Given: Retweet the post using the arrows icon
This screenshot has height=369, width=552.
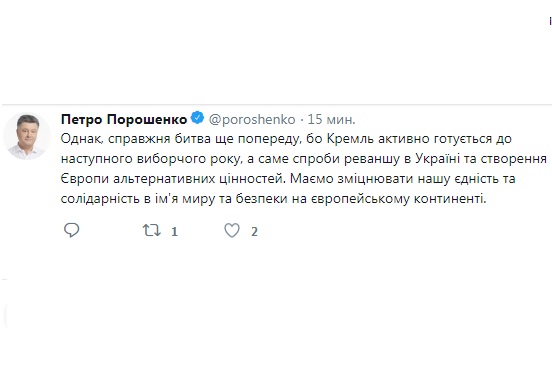Looking at the screenshot, I should pos(152,231).
